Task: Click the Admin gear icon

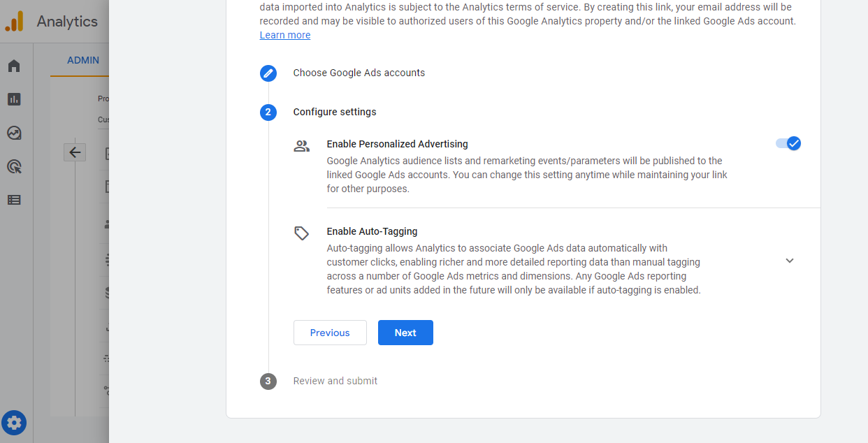Action: click(14, 422)
